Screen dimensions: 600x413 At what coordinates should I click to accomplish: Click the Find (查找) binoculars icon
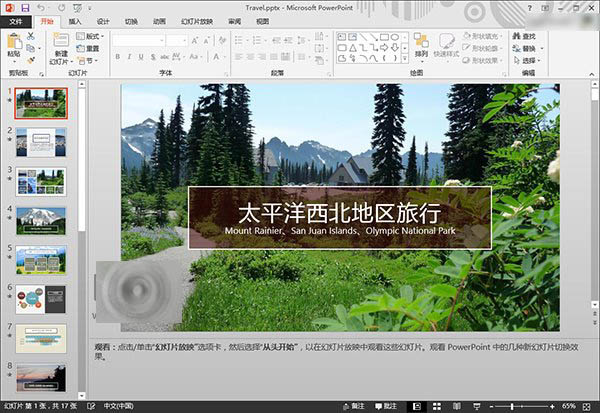point(516,36)
